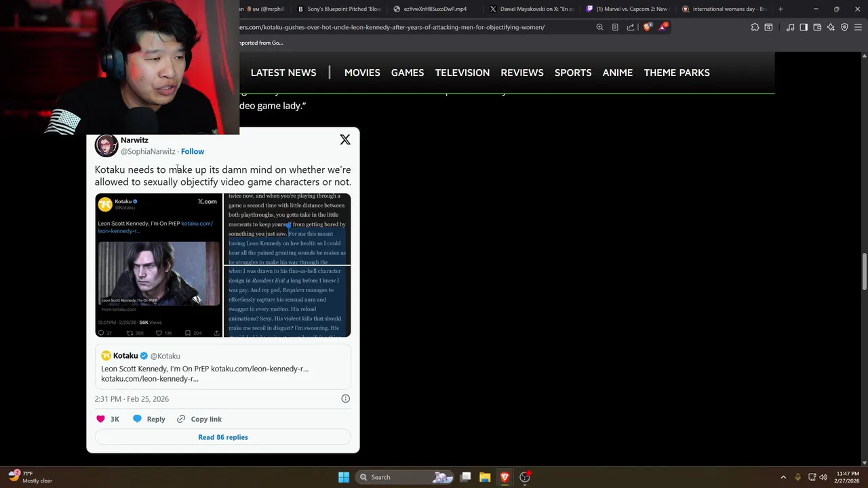Open Leo AI sparkle icon
This screenshot has height=488, width=868.
831,27
